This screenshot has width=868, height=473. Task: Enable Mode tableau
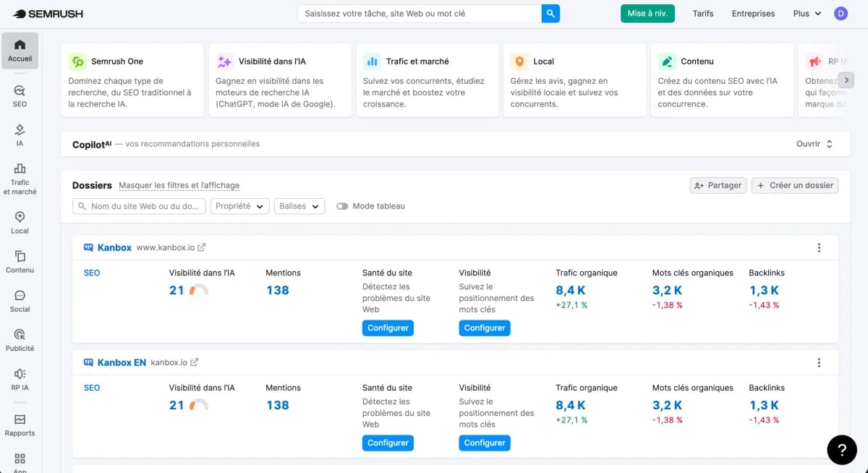click(x=342, y=205)
